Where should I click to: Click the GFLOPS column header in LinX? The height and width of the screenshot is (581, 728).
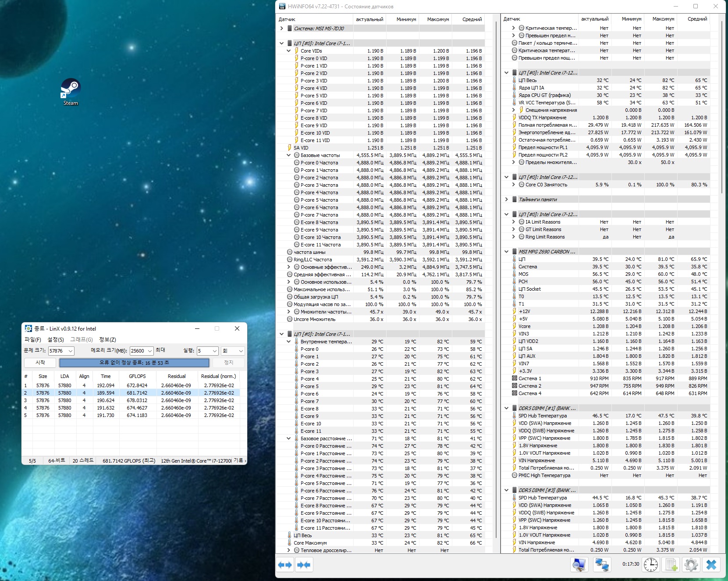[137, 376]
